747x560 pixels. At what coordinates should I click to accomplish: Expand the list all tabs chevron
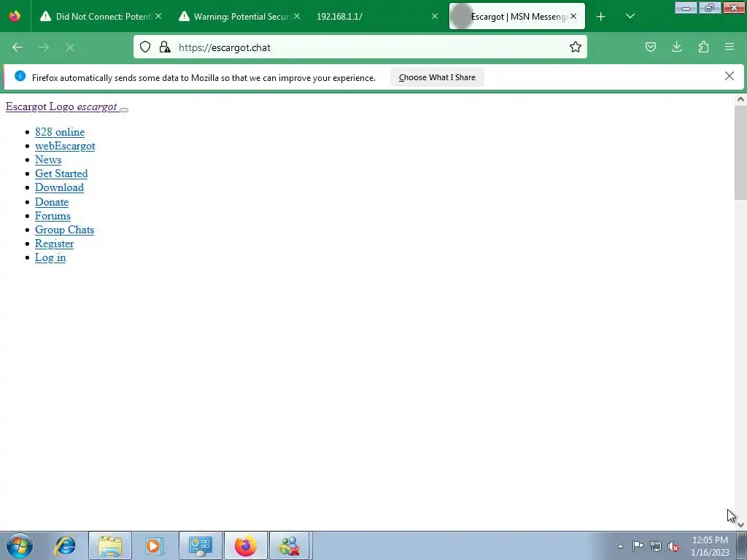point(630,17)
